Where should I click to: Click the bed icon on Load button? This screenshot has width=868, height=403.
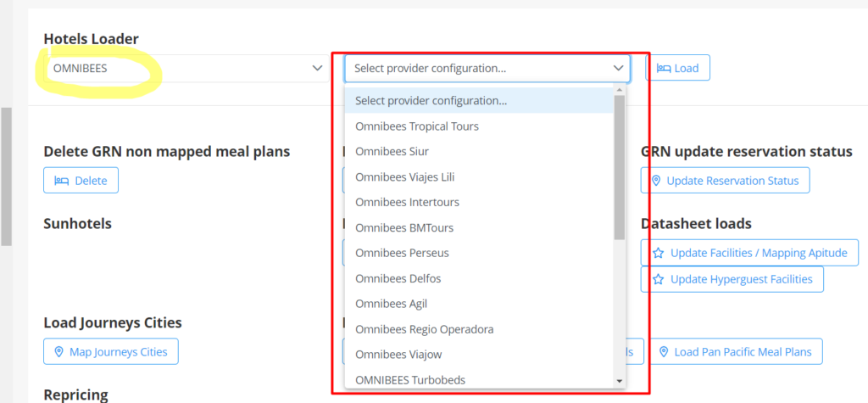pyautogui.click(x=664, y=68)
